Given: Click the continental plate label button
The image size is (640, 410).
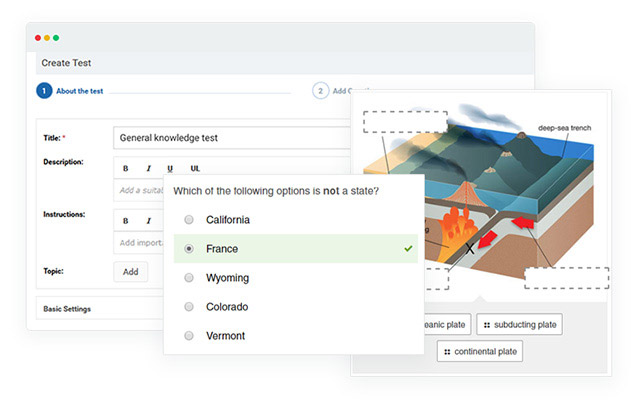Looking at the screenshot, I should (x=480, y=352).
